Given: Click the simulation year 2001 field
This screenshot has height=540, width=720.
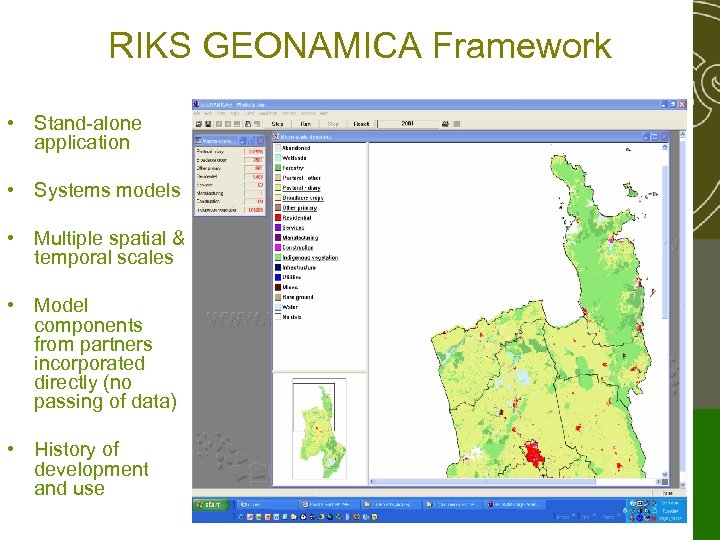Looking at the screenshot, I should pyautogui.click(x=407, y=124).
